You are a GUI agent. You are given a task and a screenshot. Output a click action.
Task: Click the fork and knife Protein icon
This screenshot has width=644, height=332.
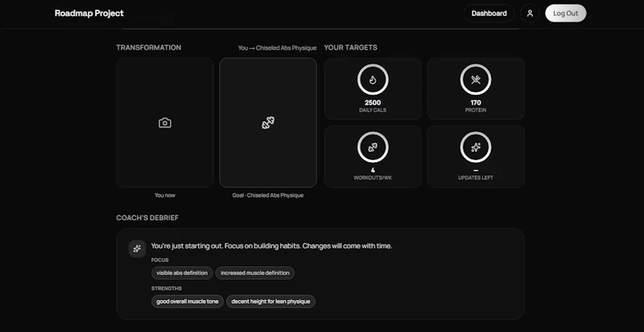[476, 80]
